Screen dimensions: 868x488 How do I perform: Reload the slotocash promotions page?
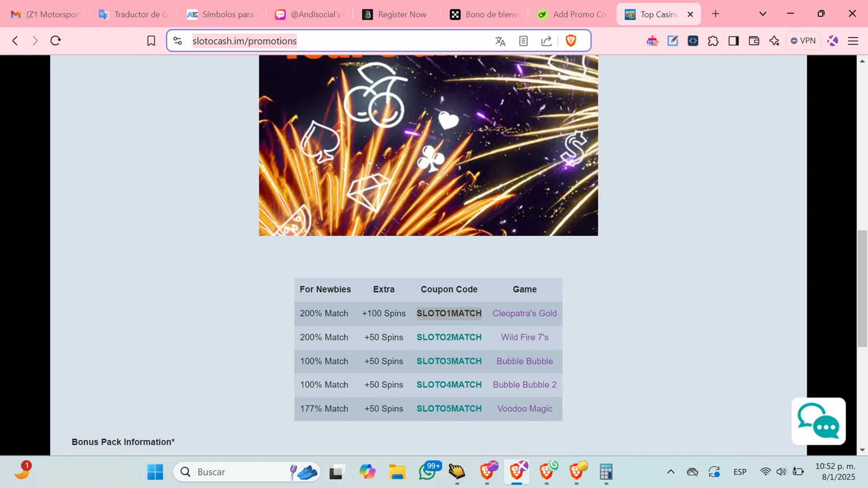pyautogui.click(x=56, y=40)
